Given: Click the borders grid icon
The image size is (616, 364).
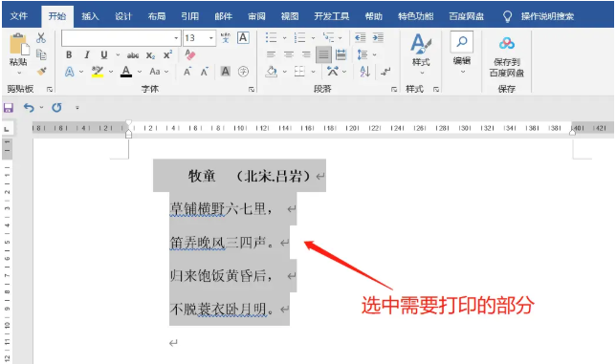Looking at the screenshot, I should tap(299, 72).
